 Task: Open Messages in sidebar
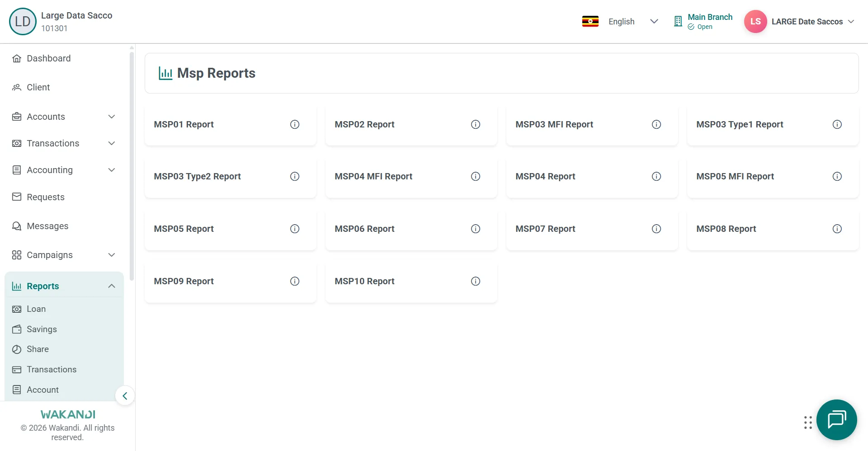tap(64, 226)
